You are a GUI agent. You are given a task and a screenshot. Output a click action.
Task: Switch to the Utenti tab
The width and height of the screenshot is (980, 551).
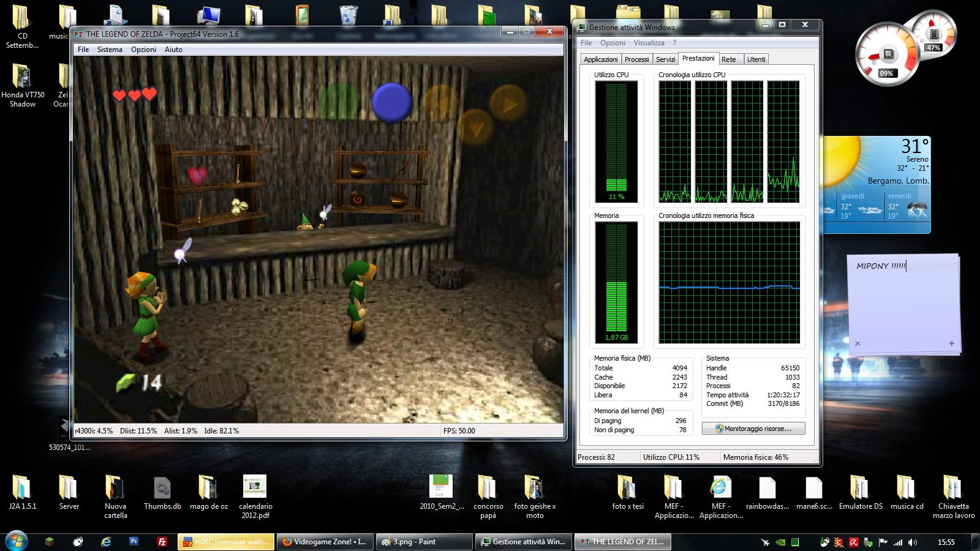756,59
